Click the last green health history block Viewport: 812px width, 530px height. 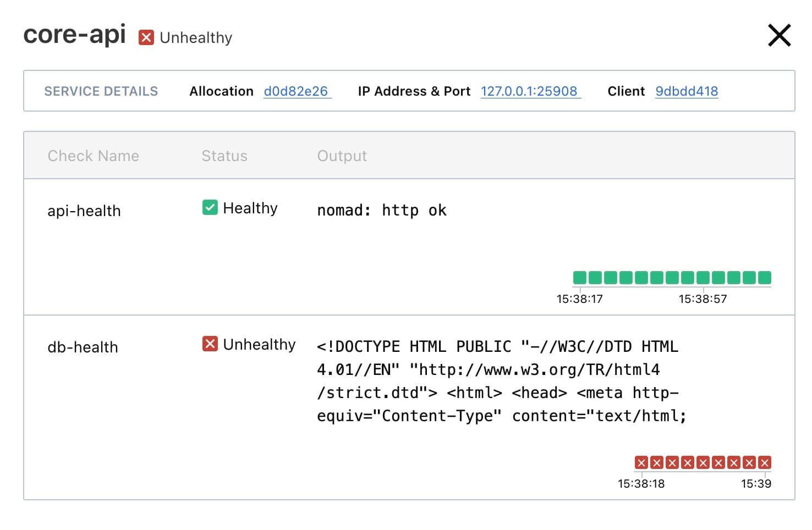[x=766, y=277]
